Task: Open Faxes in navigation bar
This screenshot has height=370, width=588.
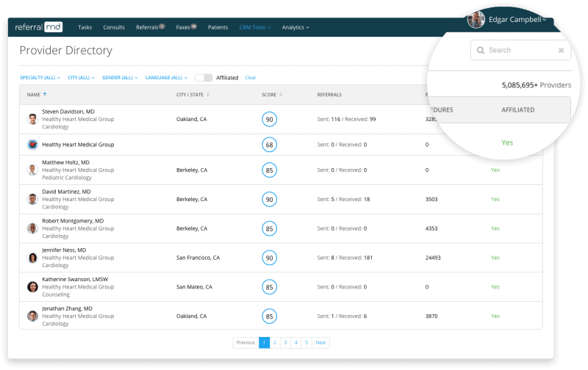Action: point(183,27)
